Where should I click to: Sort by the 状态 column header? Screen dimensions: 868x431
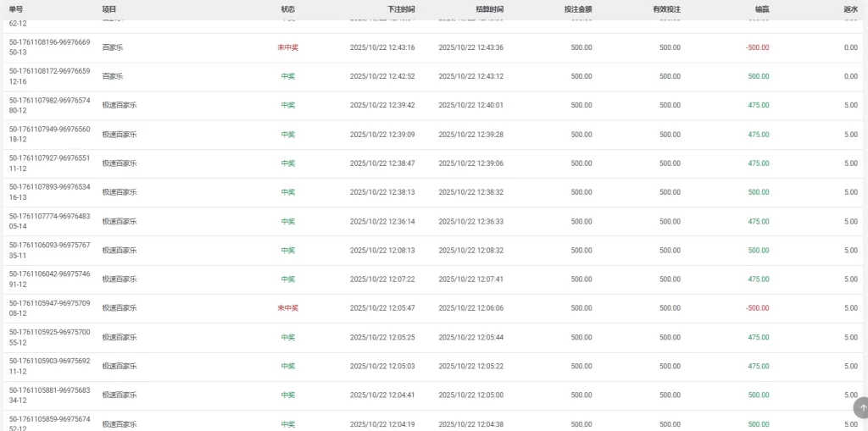(x=288, y=9)
